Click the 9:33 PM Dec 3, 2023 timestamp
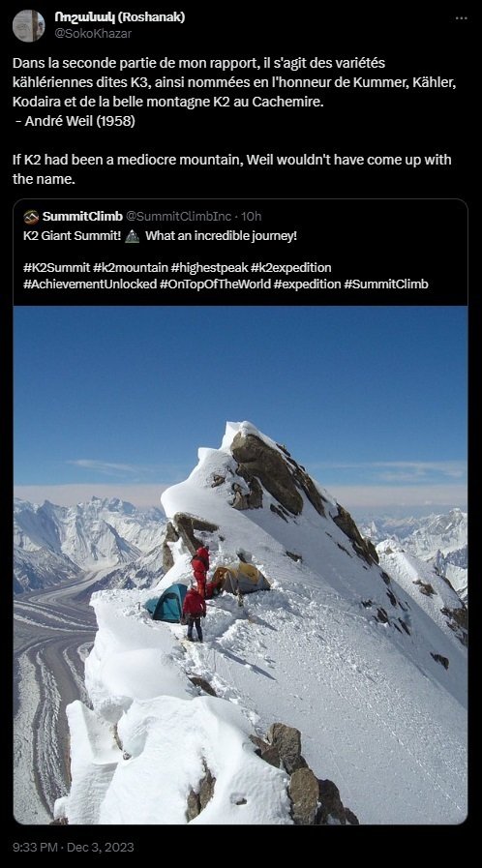 73,848
